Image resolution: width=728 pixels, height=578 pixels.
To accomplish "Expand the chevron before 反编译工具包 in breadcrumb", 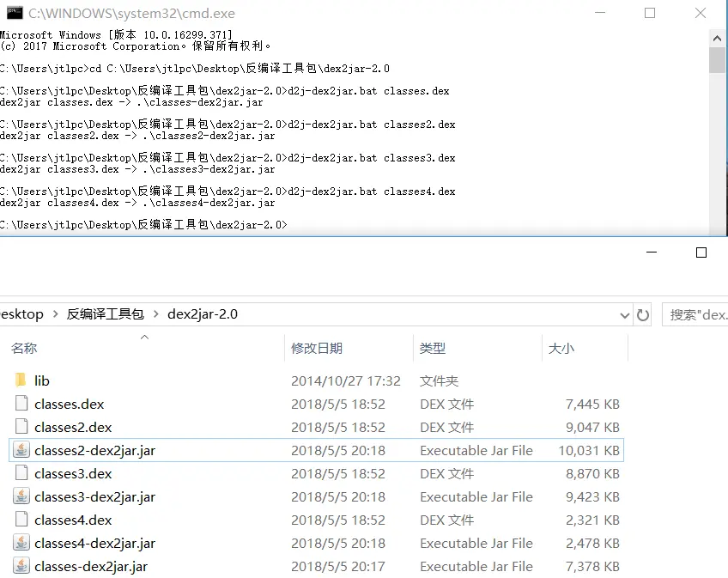I will 55,314.
